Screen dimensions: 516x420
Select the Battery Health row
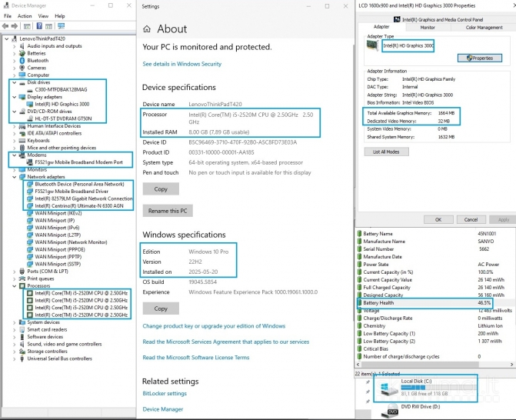(424, 303)
